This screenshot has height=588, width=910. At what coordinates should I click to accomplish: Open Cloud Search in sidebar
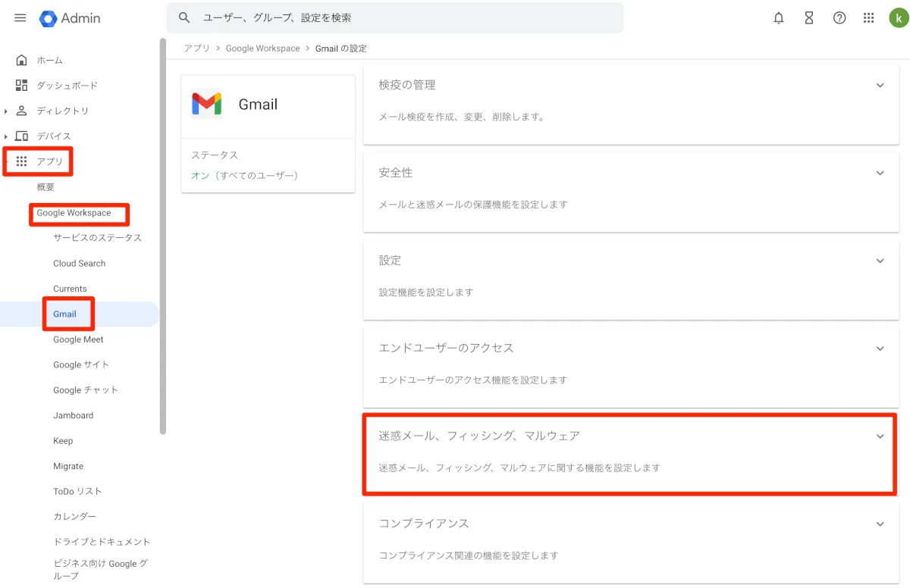[x=79, y=264]
